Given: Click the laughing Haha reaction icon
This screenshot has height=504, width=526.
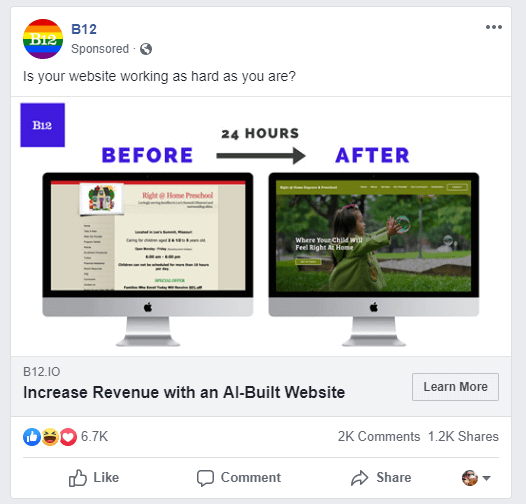Looking at the screenshot, I should point(50,437).
